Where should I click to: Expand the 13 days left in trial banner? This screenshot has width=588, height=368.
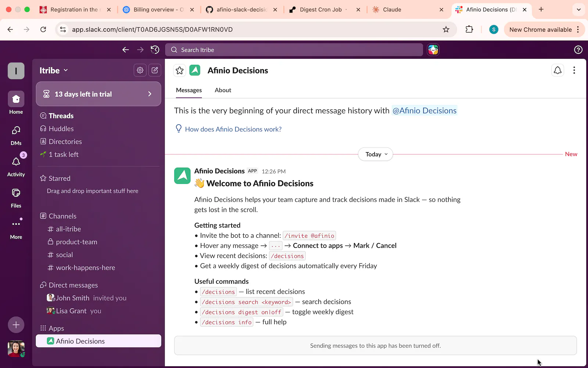tap(98, 94)
